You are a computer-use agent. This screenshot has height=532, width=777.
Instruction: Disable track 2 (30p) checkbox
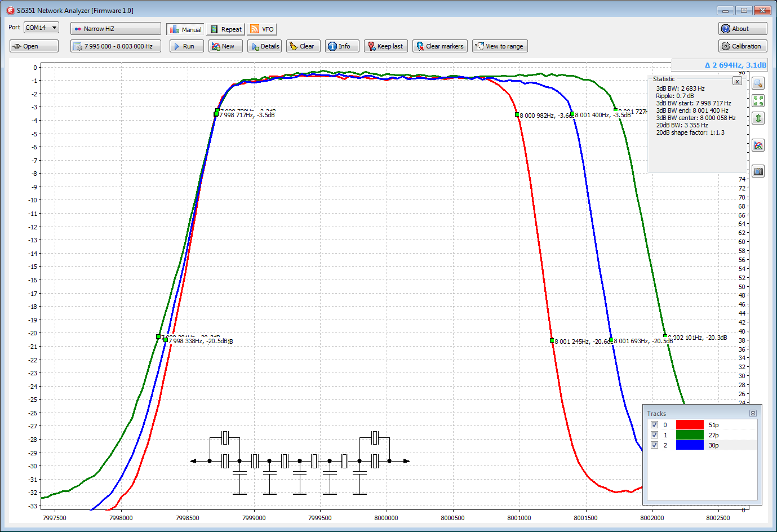[654, 445]
